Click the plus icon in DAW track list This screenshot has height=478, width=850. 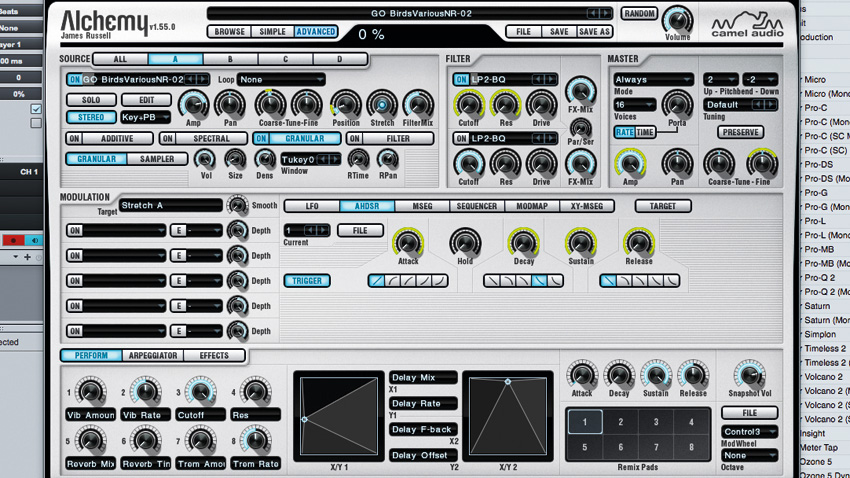tap(27, 257)
